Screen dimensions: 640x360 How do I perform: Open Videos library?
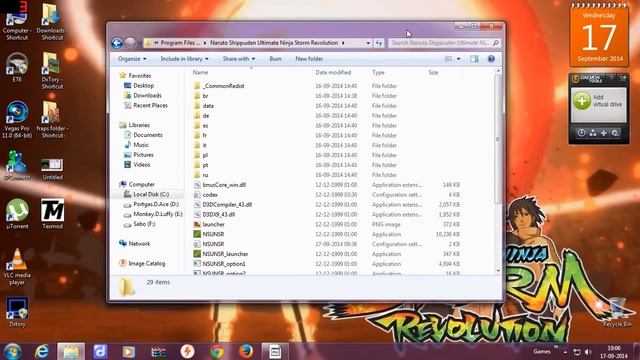pyautogui.click(x=142, y=164)
